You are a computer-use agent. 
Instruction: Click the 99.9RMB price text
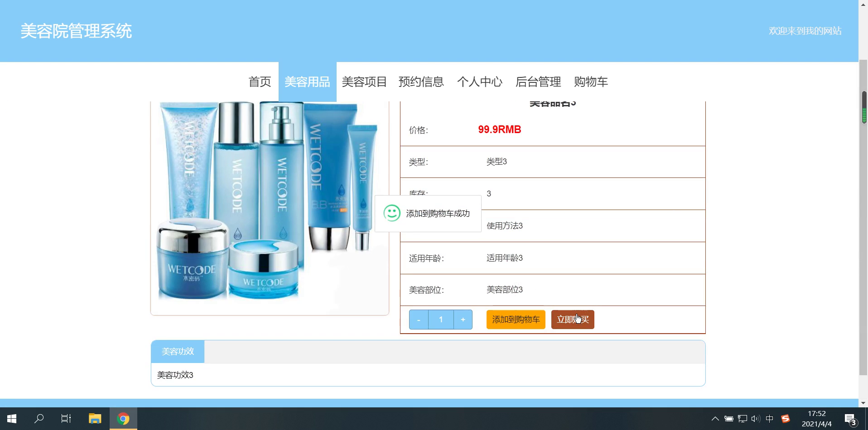[500, 130]
